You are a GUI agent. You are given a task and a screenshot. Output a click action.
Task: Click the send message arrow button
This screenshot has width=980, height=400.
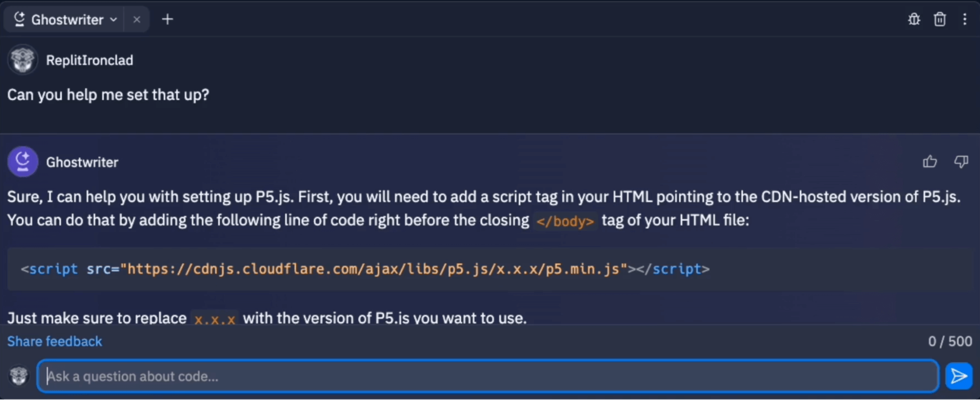[958, 376]
